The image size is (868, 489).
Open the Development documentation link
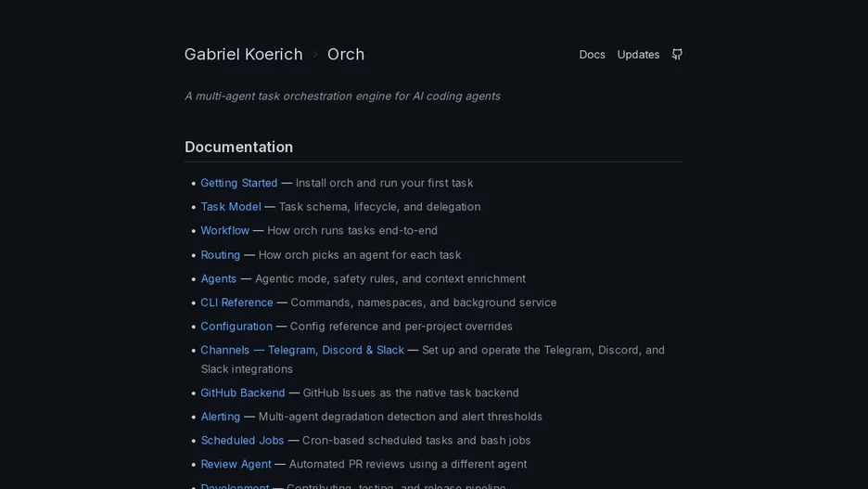click(x=235, y=485)
